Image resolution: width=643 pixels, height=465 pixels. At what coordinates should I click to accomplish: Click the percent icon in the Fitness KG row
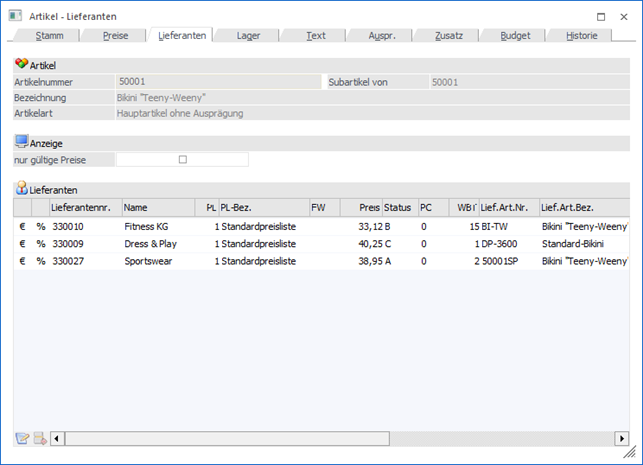coord(40,227)
